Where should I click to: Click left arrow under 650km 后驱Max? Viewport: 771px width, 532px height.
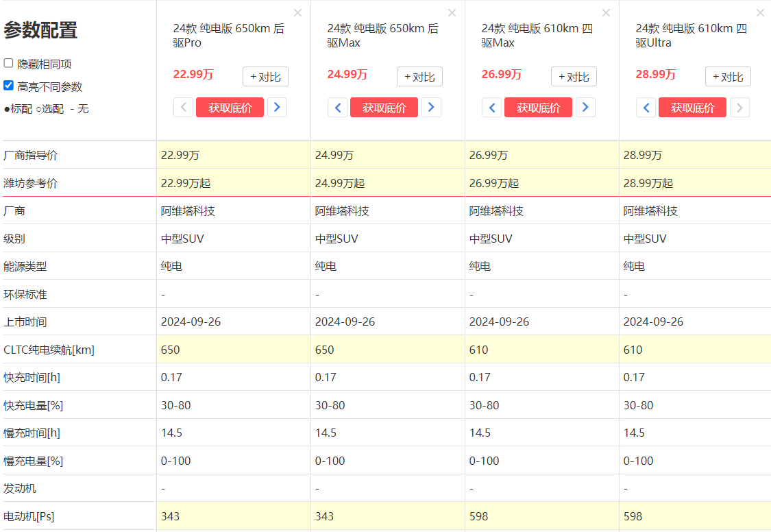[338, 108]
